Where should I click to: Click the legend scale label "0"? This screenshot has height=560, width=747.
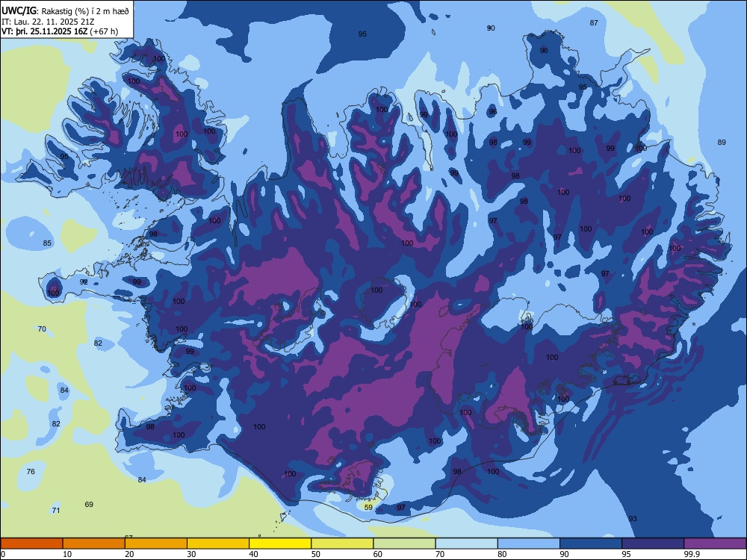coord(2,554)
